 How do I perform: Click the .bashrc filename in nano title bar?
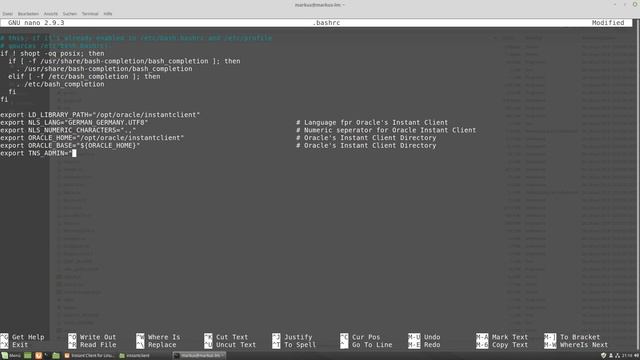(326, 23)
